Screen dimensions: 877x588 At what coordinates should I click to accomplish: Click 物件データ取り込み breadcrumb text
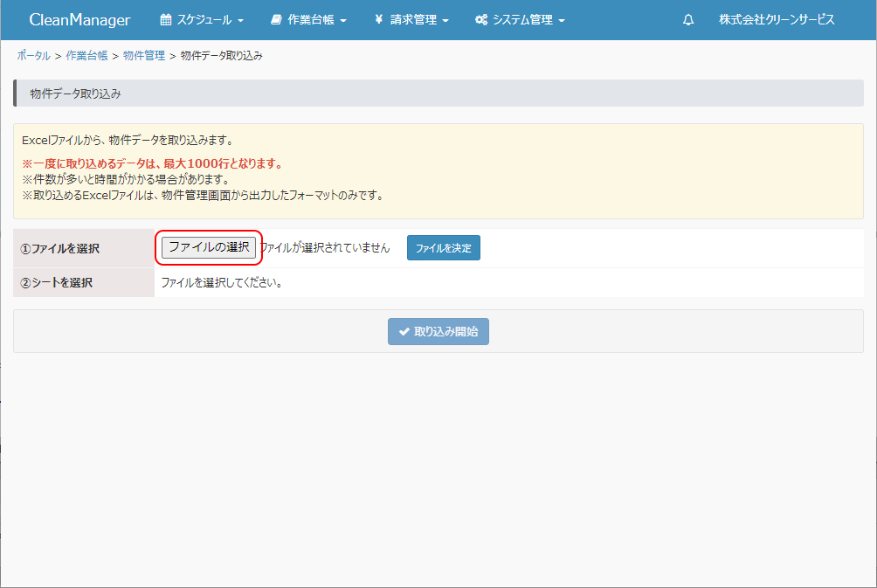point(222,55)
